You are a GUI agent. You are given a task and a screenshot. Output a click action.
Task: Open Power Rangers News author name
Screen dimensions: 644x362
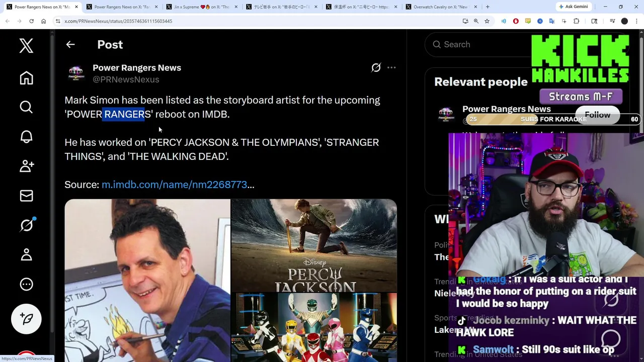tap(137, 68)
